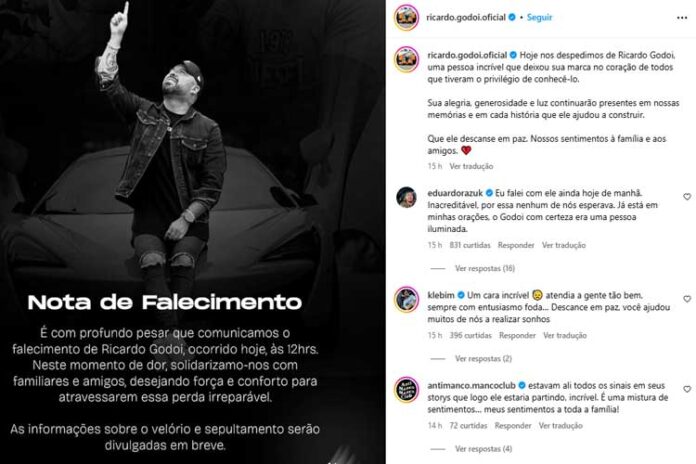Like eduardorazuk's comment with the heart
Viewport: 696px width, 464px height.
pos(687,197)
